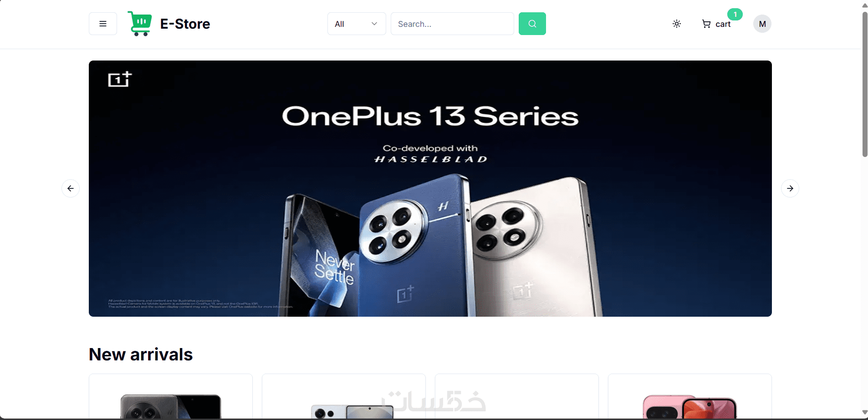
Task: Open the cart
Action: pos(716,24)
